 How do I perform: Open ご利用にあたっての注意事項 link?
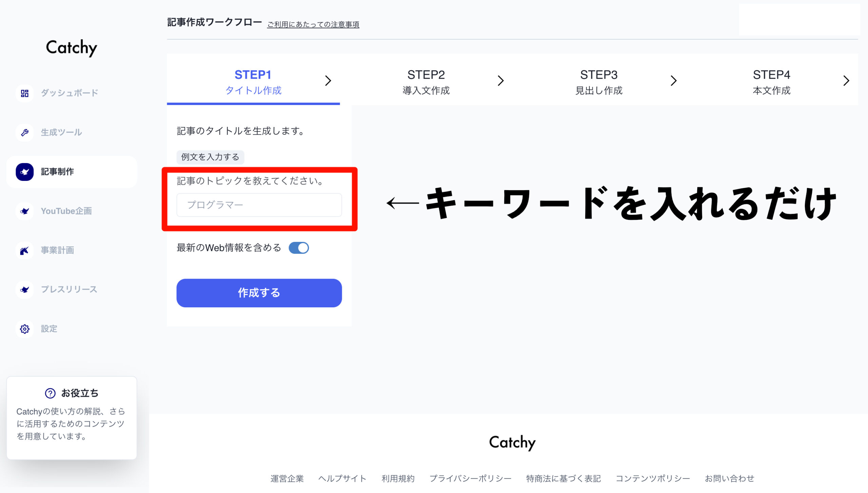(x=313, y=24)
